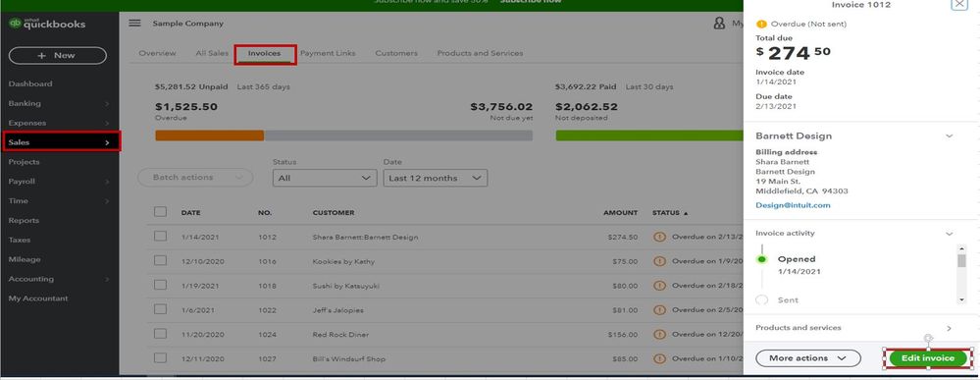
Task: Click customer Shara Barnett:Barnett Design row text
Action: (365, 238)
